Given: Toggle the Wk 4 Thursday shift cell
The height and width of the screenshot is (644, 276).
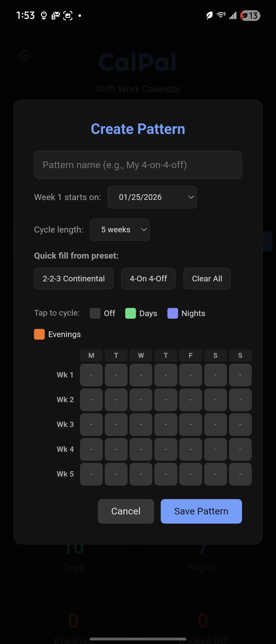Looking at the screenshot, I should [x=166, y=449].
